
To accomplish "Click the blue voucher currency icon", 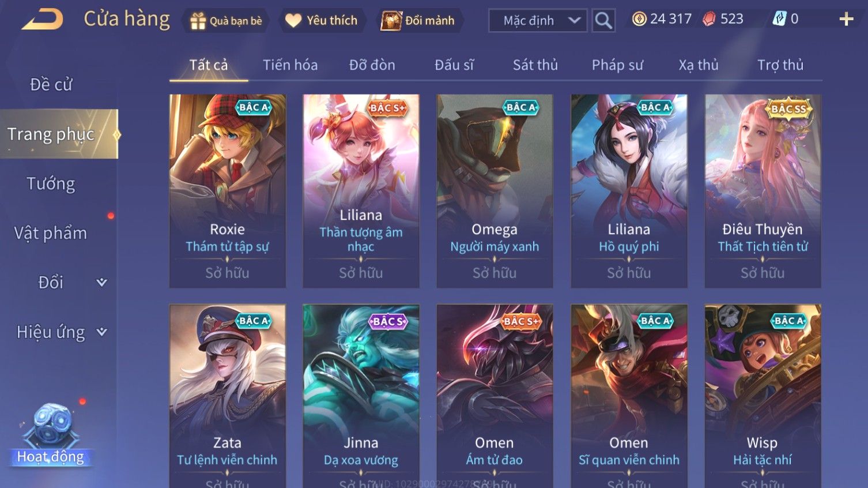I will pos(779,19).
